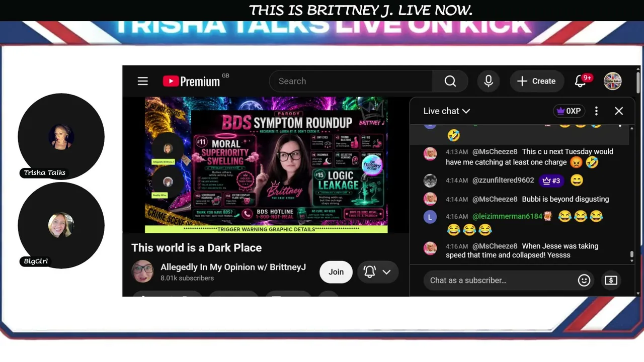Click the "Bubbi is beyond disgusting" chat message
Viewport: 644px width, 362px height.
tap(566, 199)
